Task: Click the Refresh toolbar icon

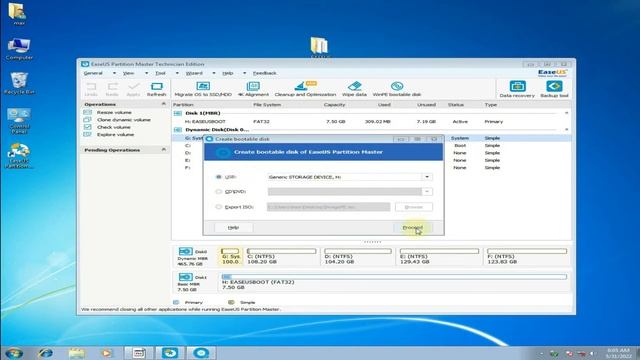Action: point(157,89)
